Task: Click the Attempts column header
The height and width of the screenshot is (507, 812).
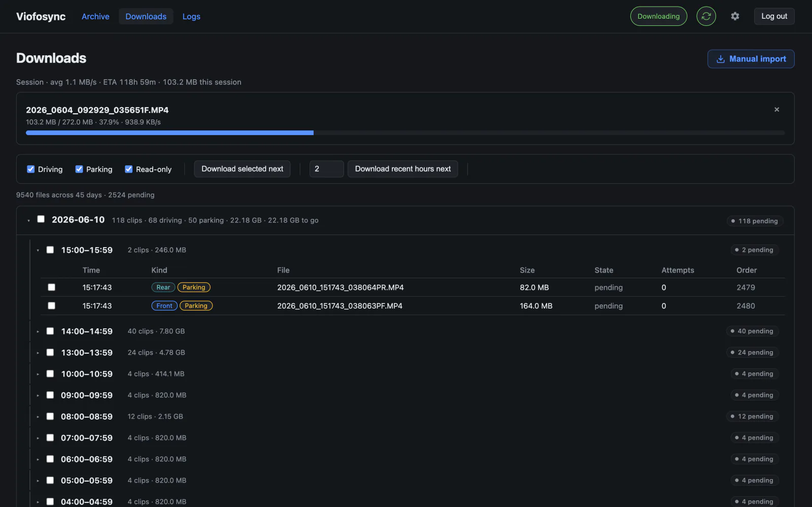Action: (678, 270)
